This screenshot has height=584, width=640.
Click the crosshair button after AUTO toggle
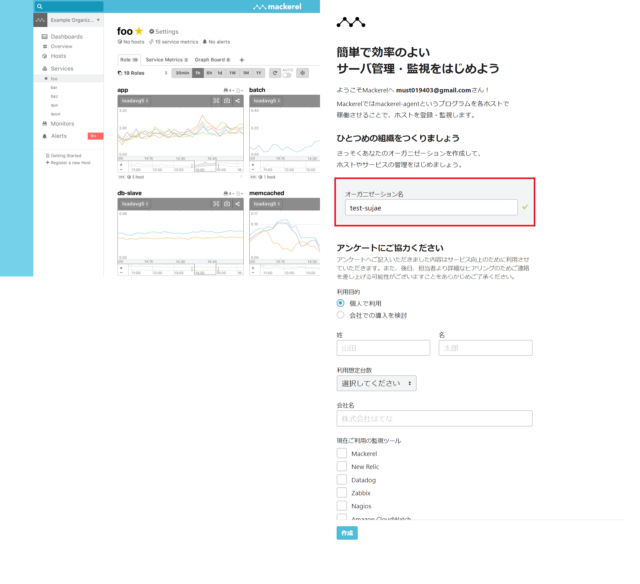tap(302, 73)
